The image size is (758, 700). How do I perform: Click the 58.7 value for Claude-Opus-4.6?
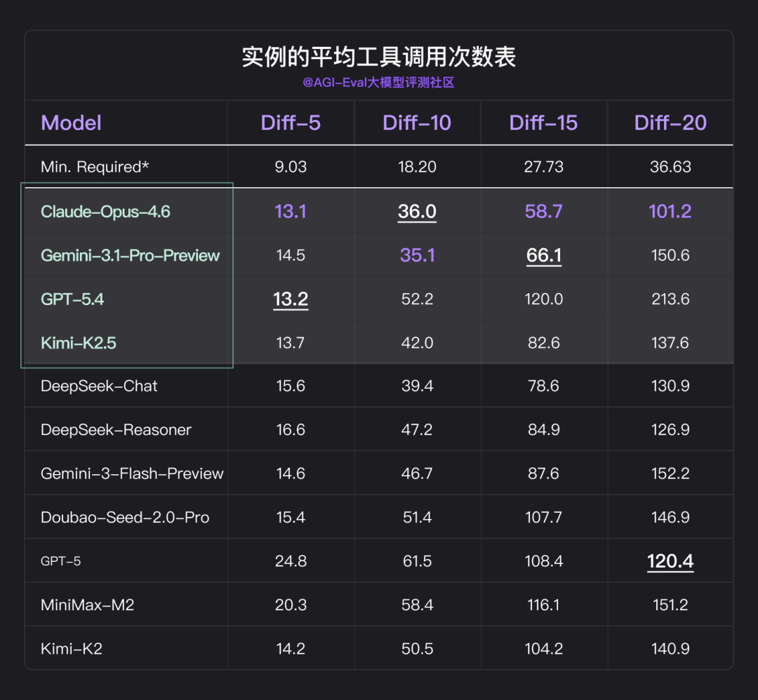pyautogui.click(x=544, y=211)
